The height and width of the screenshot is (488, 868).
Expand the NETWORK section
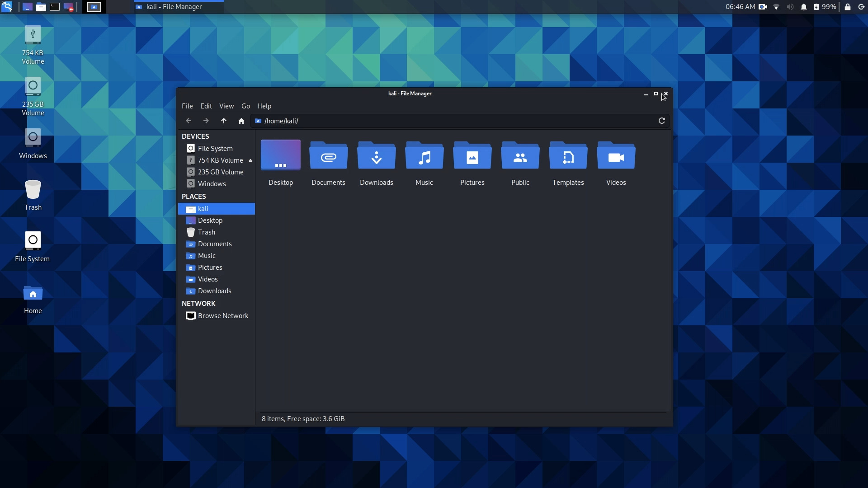pyautogui.click(x=198, y=303)
